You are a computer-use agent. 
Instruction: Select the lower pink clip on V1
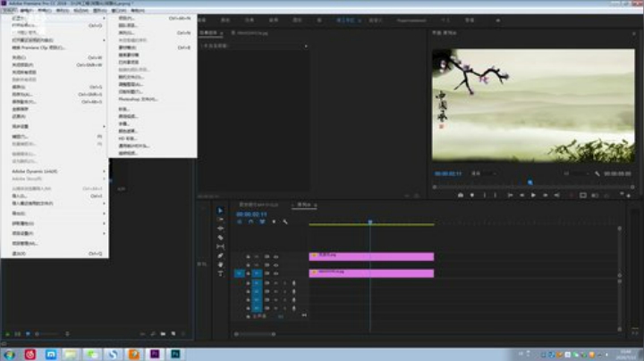(371, 273)
